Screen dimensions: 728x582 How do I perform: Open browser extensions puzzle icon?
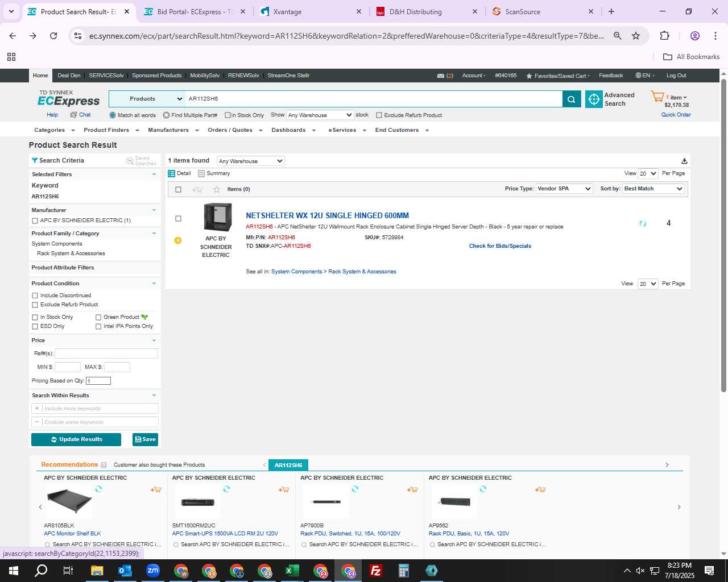click(x=664, y=36)
